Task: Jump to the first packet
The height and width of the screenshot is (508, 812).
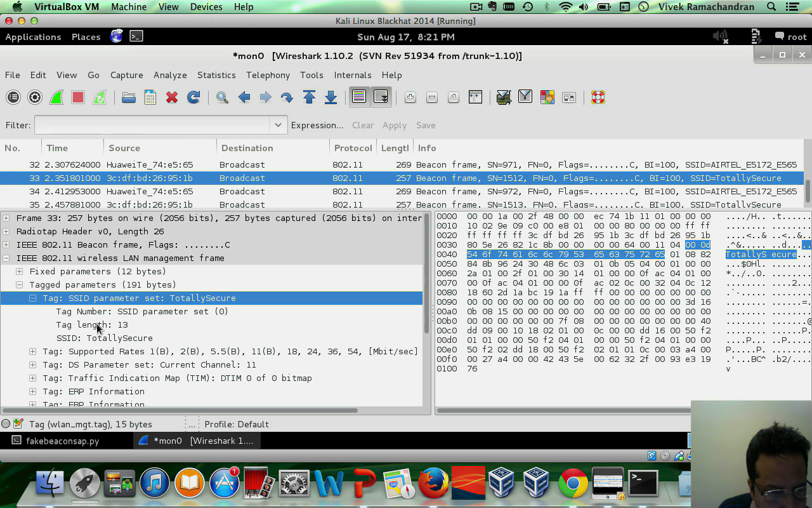Action: [x=309, y=97]
